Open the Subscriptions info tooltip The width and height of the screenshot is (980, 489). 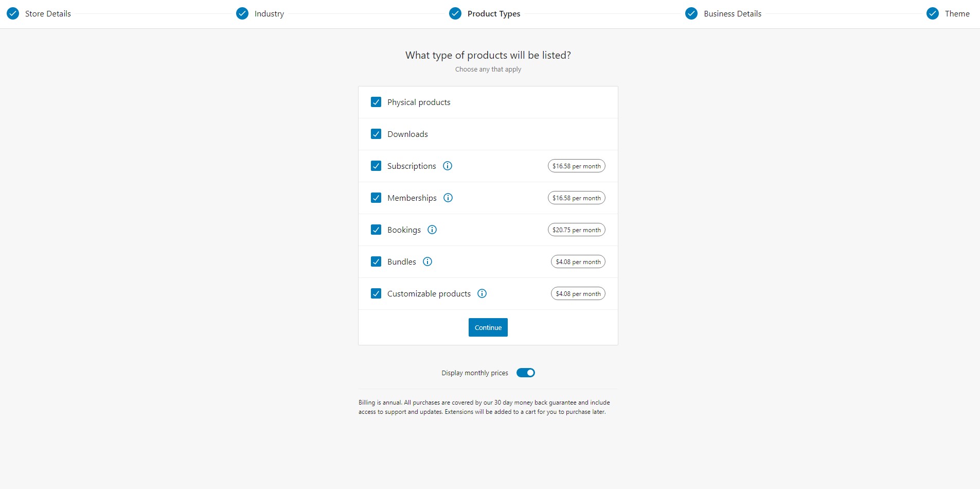point(447,166)
